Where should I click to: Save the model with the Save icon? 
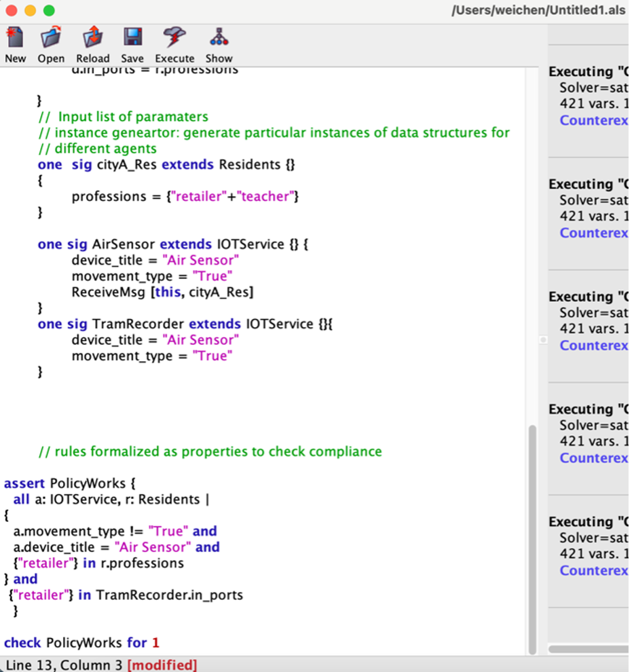132,45
